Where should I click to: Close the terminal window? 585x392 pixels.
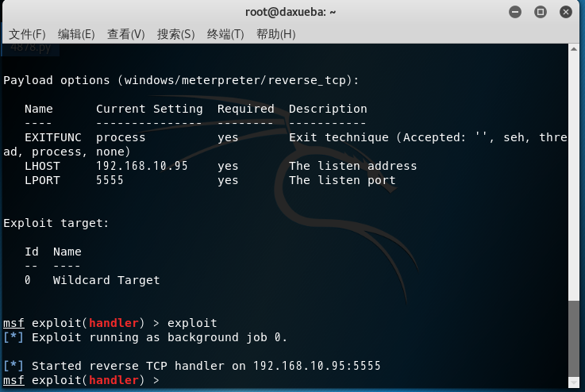(566, 13)
